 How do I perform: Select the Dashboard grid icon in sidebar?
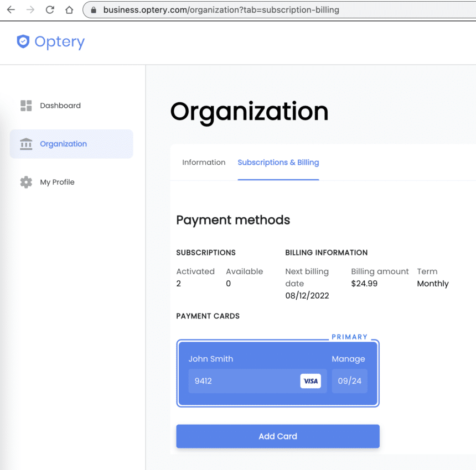(26, 106)
